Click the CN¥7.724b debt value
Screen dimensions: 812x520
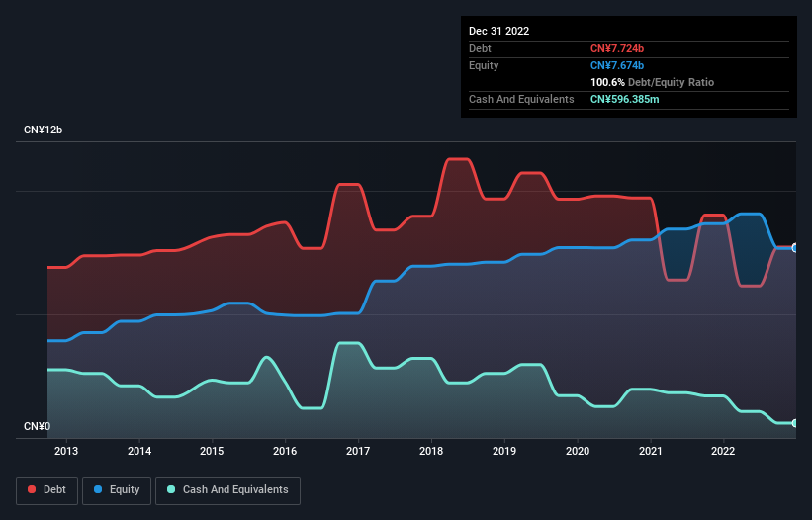pyautogui.click(x=617, y=48)
